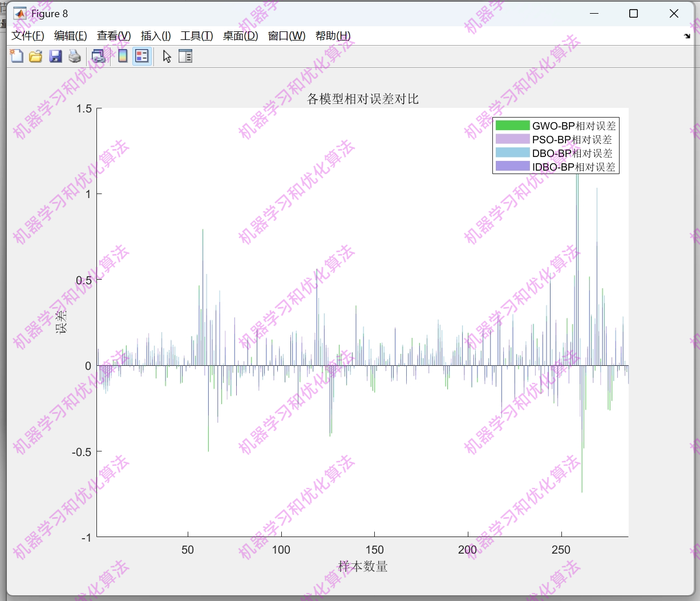Close the Figure 8 window
700x601 pixels.
click(x=674, y=14)
